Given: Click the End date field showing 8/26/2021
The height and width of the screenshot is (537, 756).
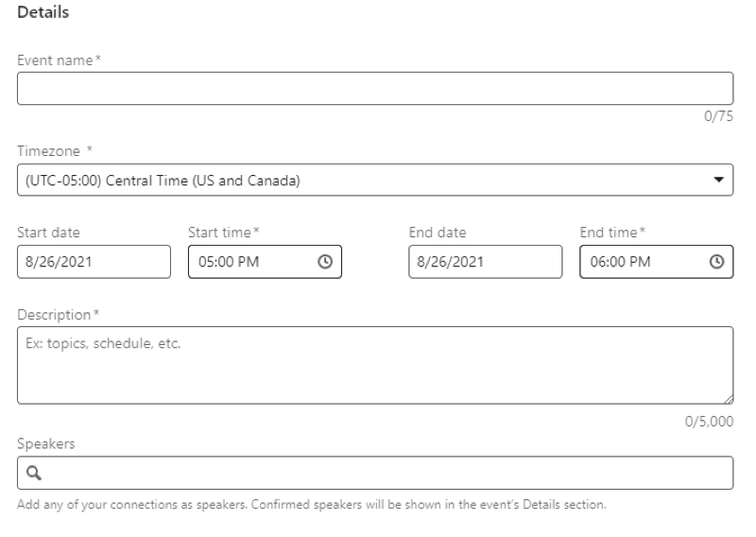Looking at the screenshot, I should pyautogui.click(x=485, y=262).
